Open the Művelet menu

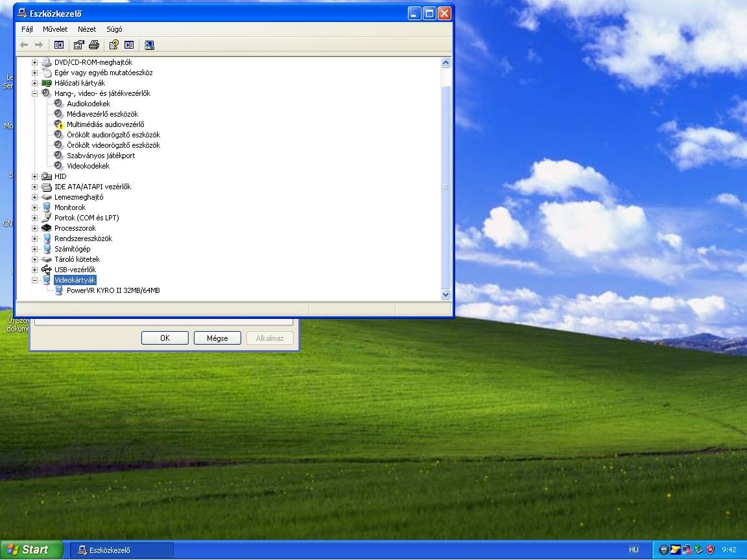click(x=55, y=29)
